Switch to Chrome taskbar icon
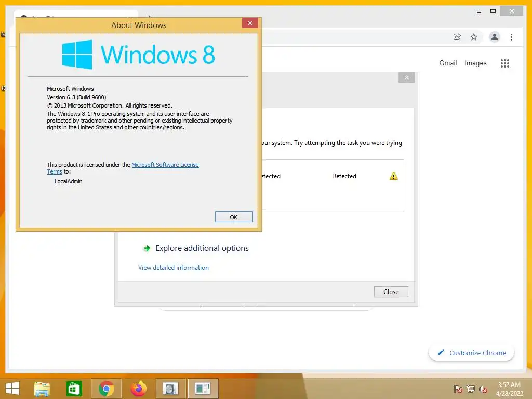The height and width of the screenshot is (399, 532). click(106, 389)
